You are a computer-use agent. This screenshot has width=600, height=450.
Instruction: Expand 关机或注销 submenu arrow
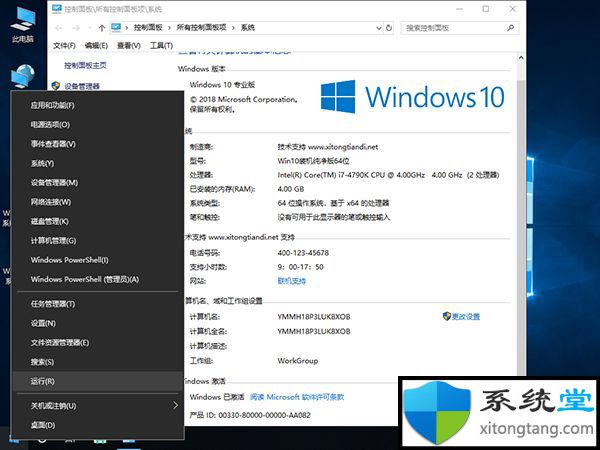175,405
